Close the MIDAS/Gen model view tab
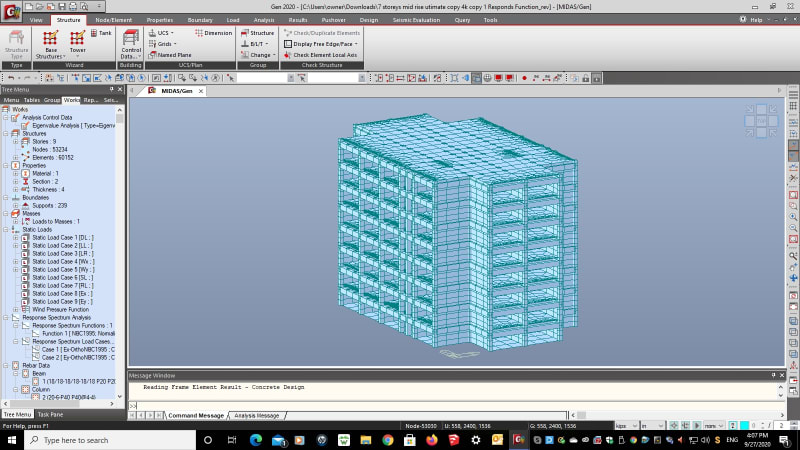 click(x=201, y=91)
